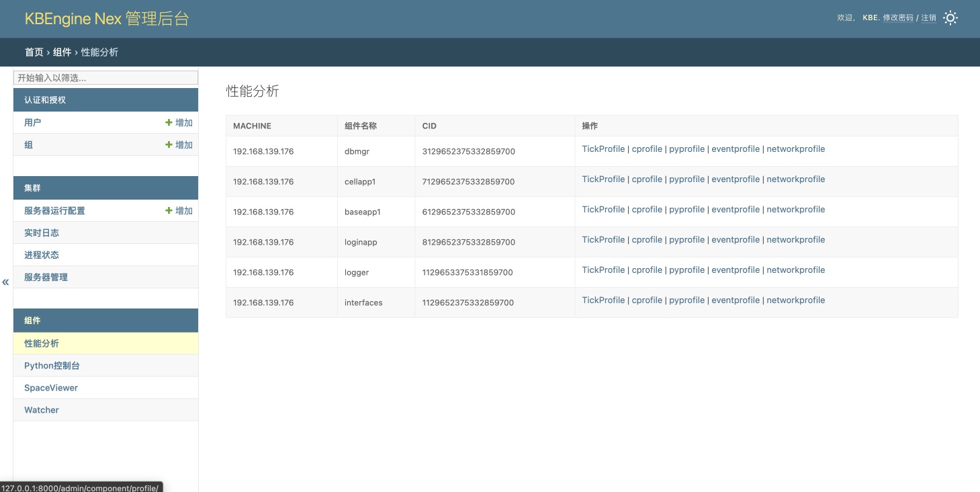Focus the sidebar filter input field
Screen dimensions: 980x492
(105, 78)
